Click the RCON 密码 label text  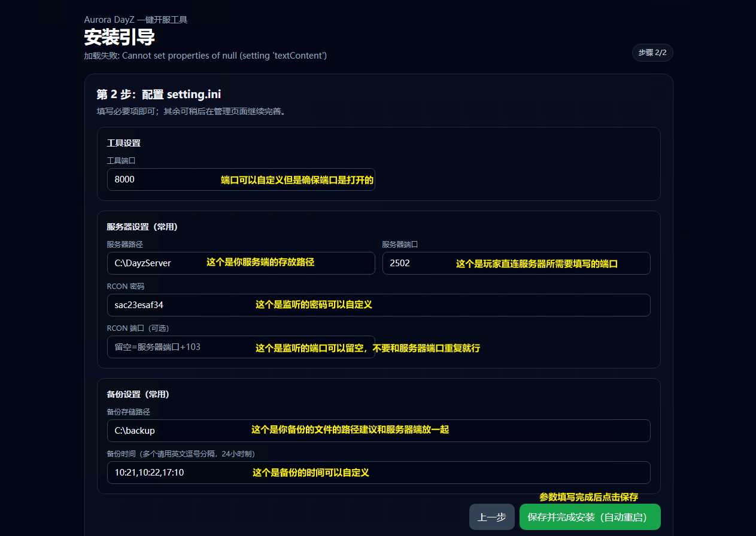click(125, 286)
